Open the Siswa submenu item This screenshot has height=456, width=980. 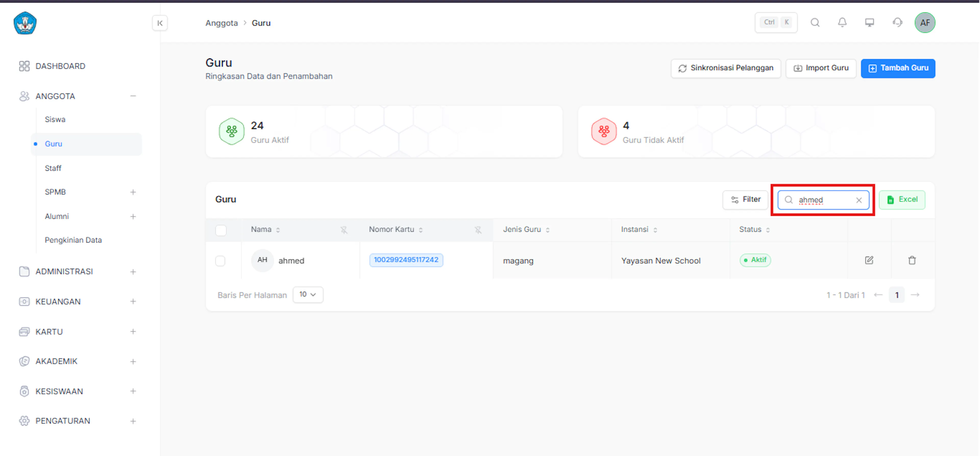click(55, 119)
